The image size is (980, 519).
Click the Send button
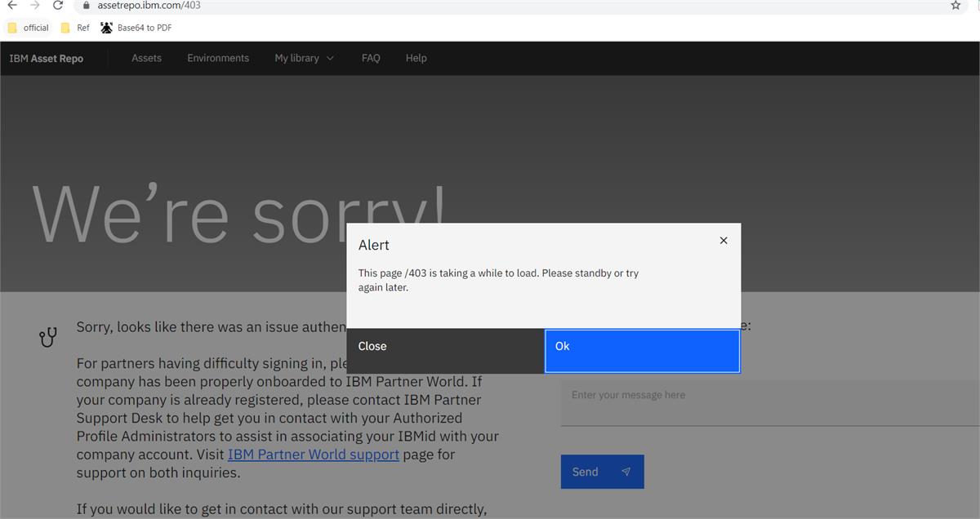pyautogui.click(x=603, y=472)
